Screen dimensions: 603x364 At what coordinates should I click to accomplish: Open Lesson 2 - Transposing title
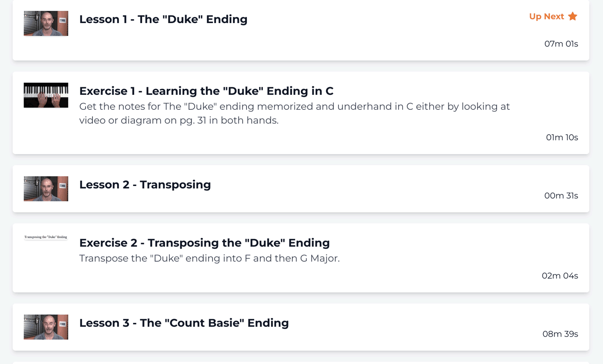[145, 184]
